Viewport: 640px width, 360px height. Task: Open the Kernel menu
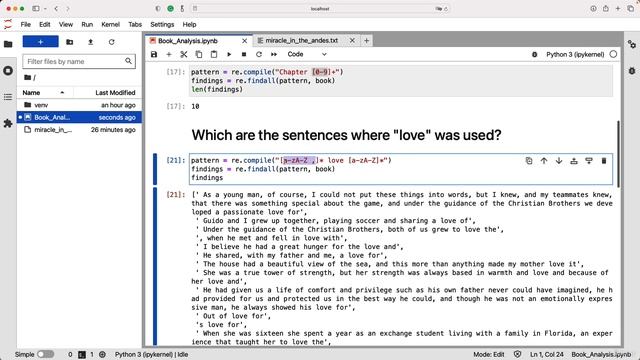pos(110,24)
